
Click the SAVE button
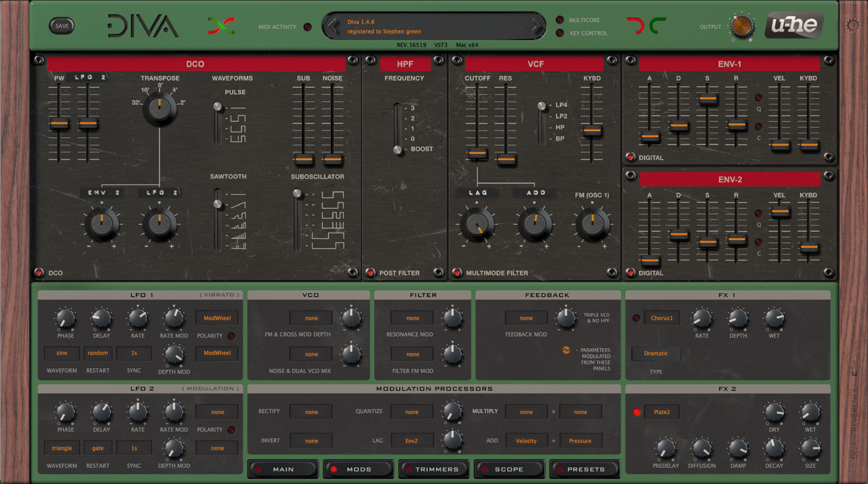[x=62, y=25]
